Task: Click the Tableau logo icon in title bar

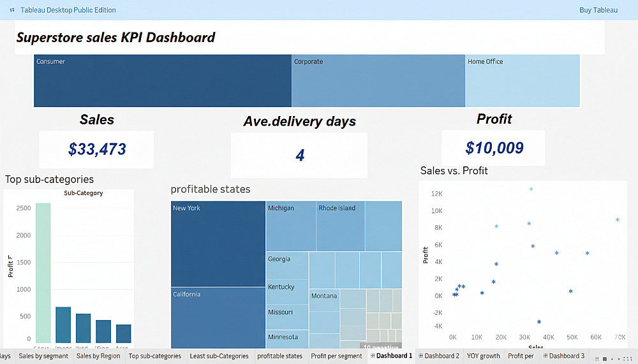Action: [13, 10]
